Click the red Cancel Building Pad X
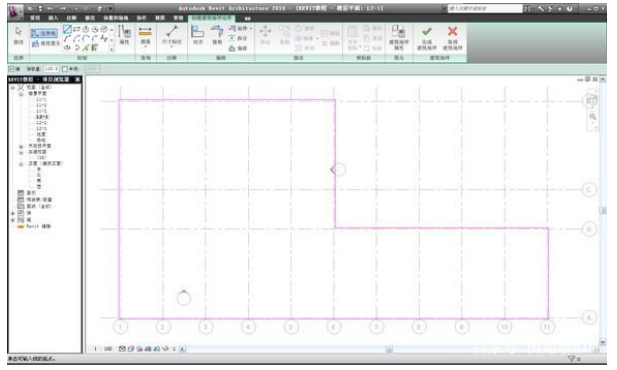Screen dimensions: 617x370 [x=453, y=38]
